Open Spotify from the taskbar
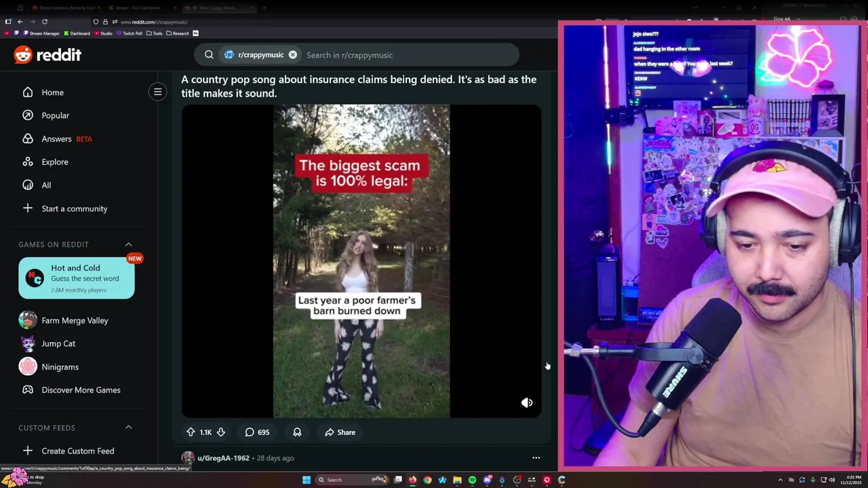Viewport: 868px width, 488px height. tap(472, 480)
